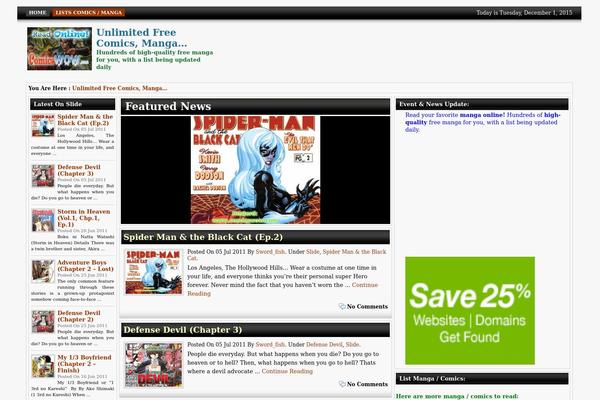Open Slide category on the Defense Devil post

coord(352,344)
